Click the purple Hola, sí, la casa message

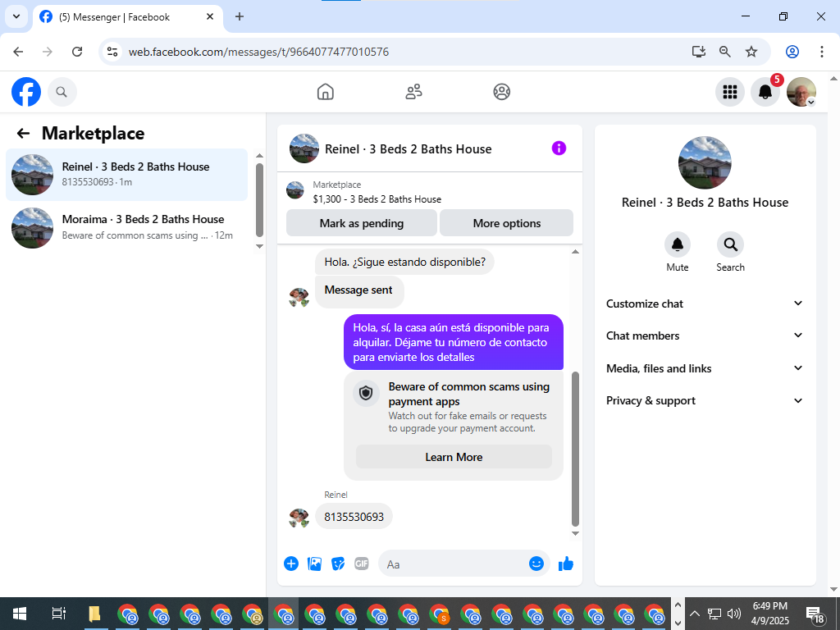454,342
